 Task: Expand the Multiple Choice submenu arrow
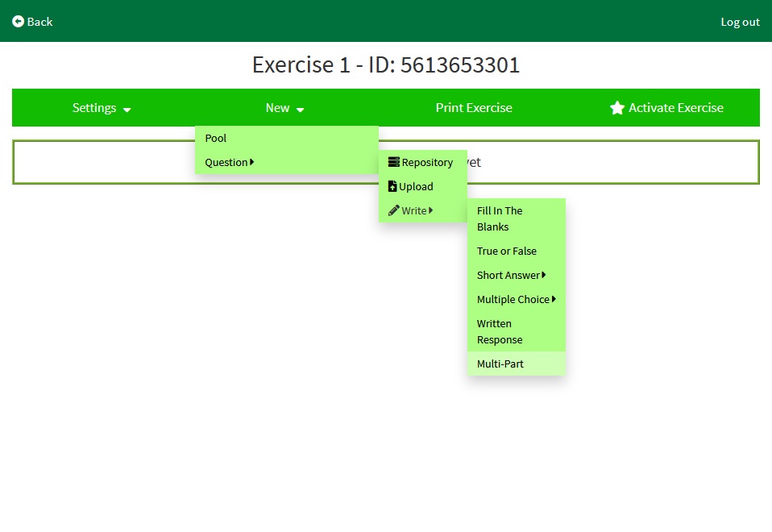(554, 299)
